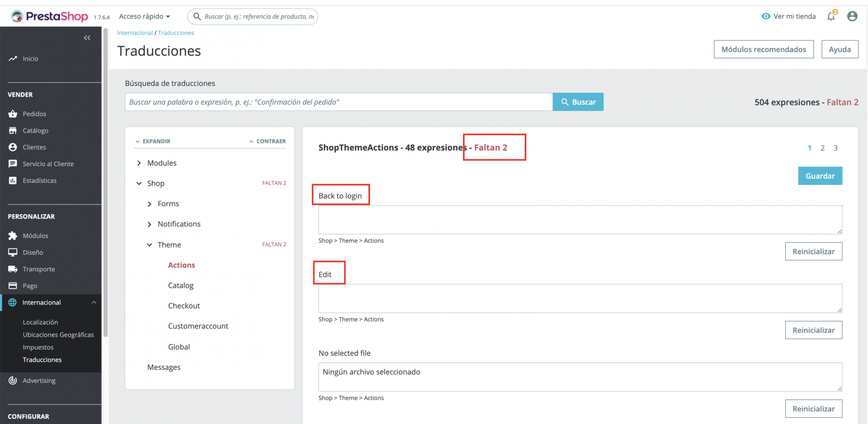The width and height of the screenshot is (868, 424).
Task: Open the Acceso rápido dropdown
Action: coord(145,16)
